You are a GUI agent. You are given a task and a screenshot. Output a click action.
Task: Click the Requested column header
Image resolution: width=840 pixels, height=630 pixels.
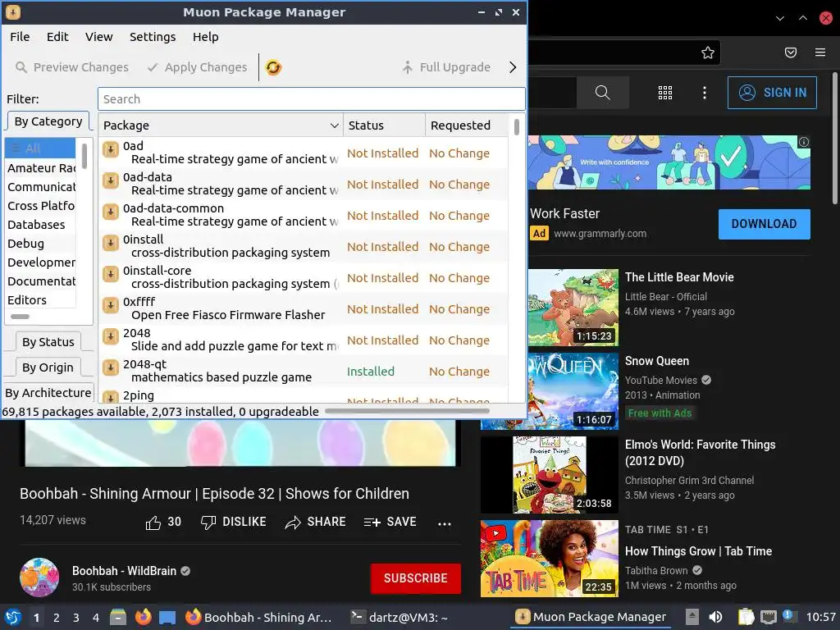[x=467, y=126]
